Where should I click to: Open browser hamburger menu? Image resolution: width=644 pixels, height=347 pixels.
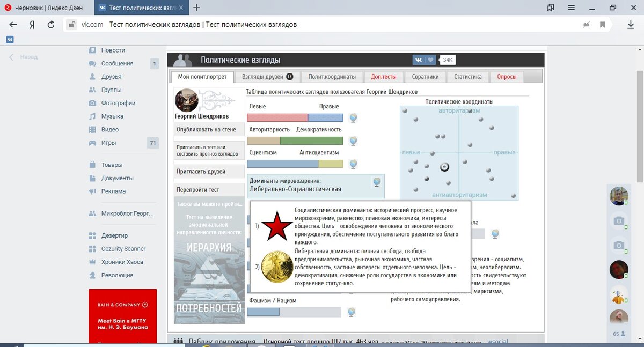click(572, 8)
